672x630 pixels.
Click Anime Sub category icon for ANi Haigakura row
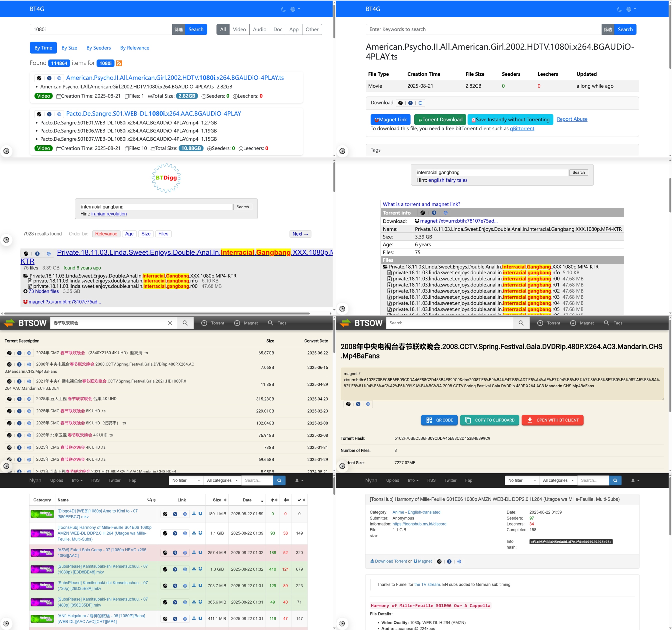click(42, 618)
